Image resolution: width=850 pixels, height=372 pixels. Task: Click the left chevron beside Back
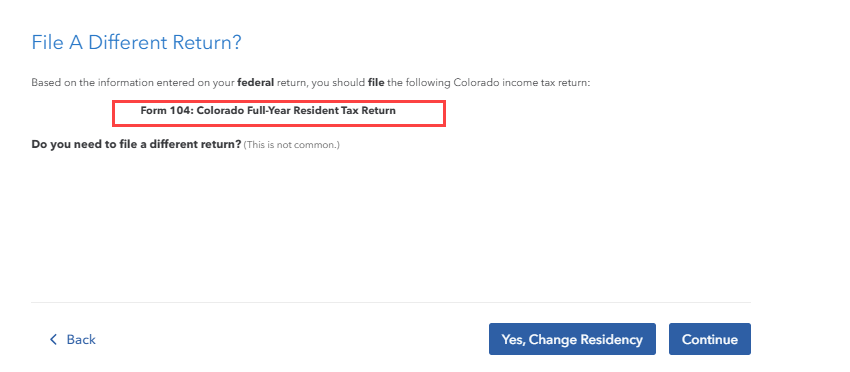click(x=53, y=339)
